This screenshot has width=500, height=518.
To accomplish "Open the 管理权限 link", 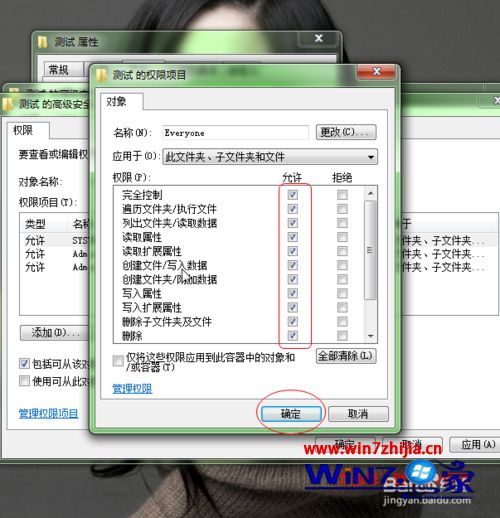I will tap(132, 388).
